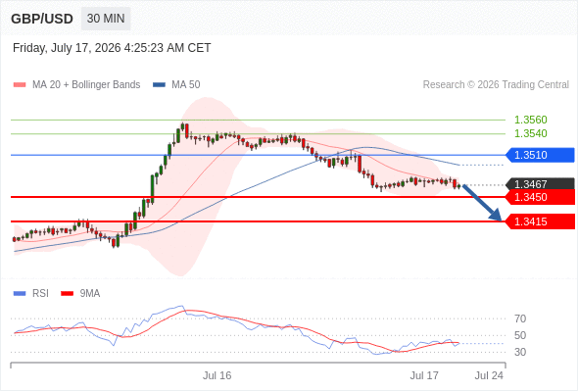Click the black 1.3467 current price tag
578x392 pixels.
click(x=540, y=183)
